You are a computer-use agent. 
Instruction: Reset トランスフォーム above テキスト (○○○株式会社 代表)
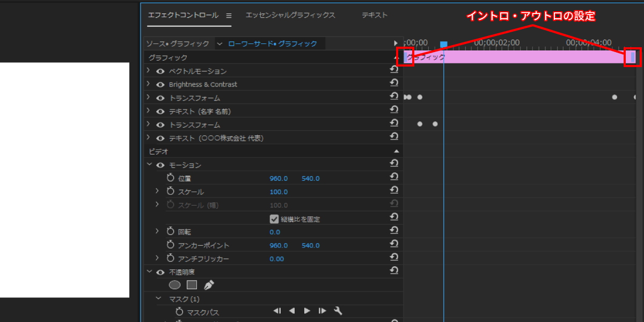click(394, 123)
